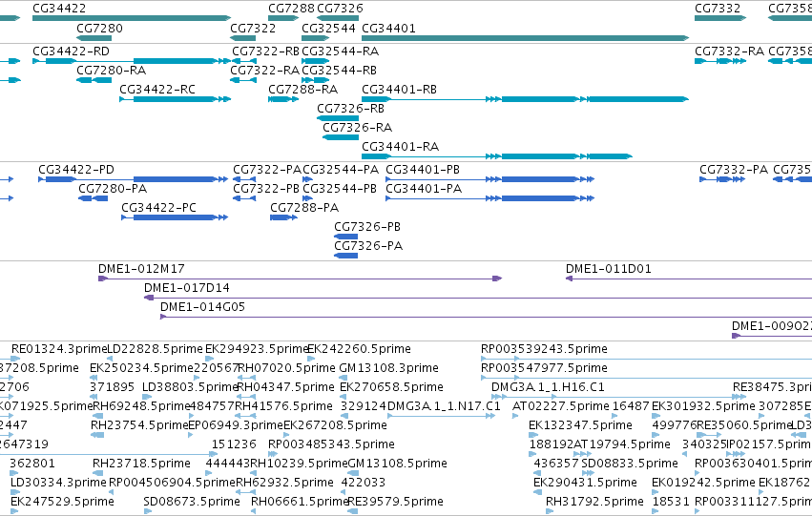812x516 pixels.
Task: Click the AT19794.5prime EST
Action: pos(584,454)
